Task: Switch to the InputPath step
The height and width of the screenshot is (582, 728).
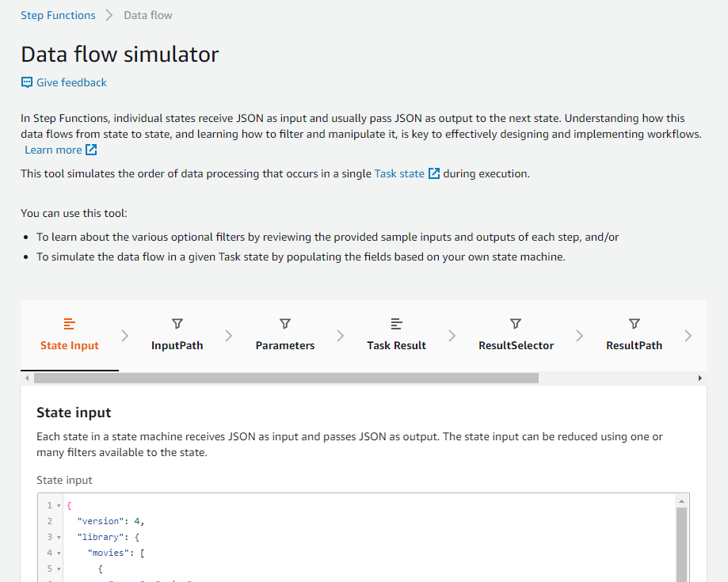Action: pos(177,345)
